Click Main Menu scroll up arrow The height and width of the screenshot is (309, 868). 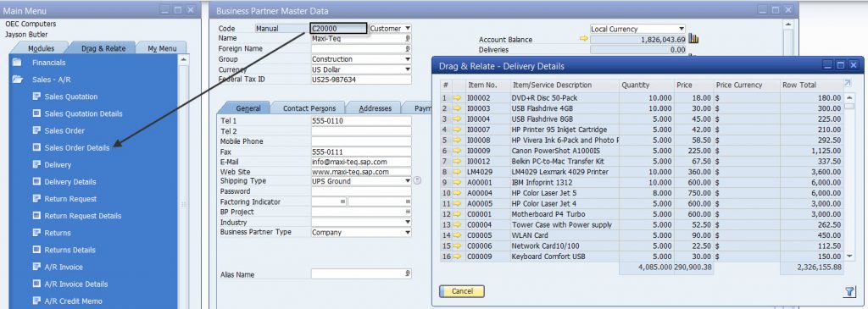(x=183, y=59)
